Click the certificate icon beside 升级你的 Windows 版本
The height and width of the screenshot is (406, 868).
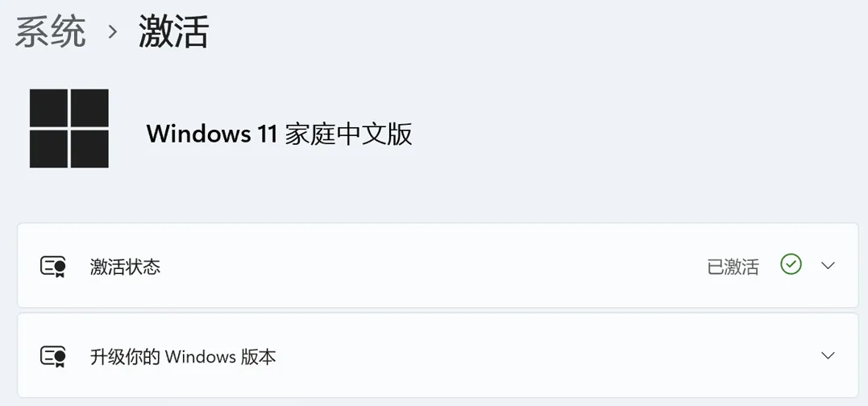(53, 356)
